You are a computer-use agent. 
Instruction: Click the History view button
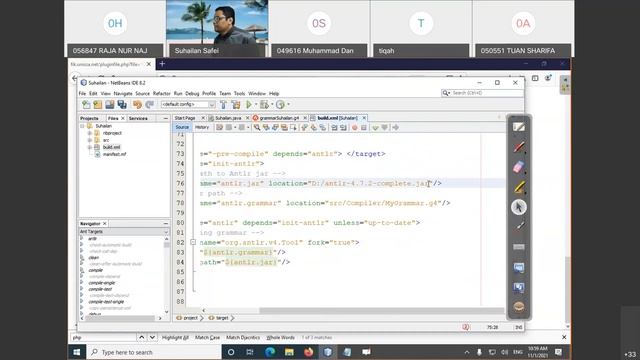[202, 127]
